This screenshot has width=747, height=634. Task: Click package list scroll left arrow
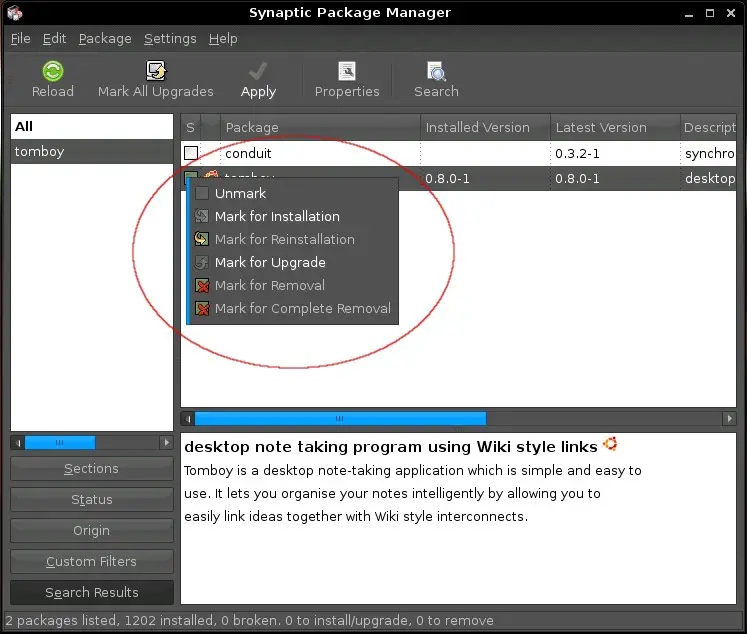pos(188,419)
